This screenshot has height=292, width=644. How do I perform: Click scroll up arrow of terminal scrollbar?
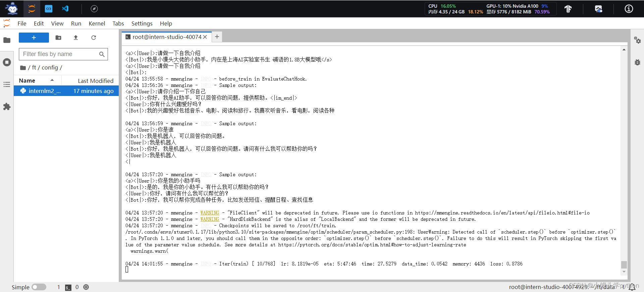624,50
